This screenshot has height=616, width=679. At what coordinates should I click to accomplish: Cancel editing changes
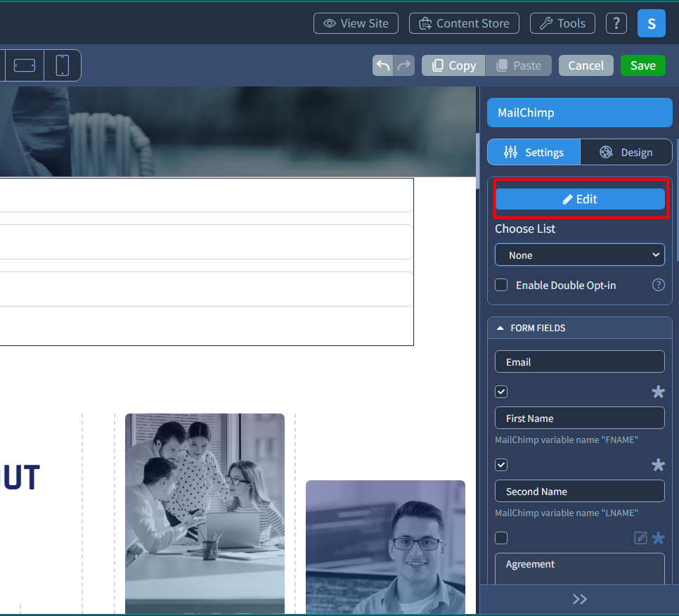point(586,65)
